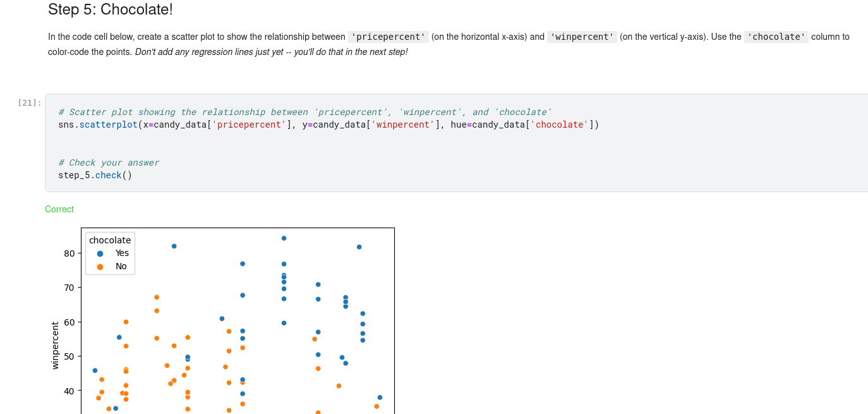Click the 'chocolate' inline code in instructions
This screenshot has height=414, width=868.
tap(776, 37)
